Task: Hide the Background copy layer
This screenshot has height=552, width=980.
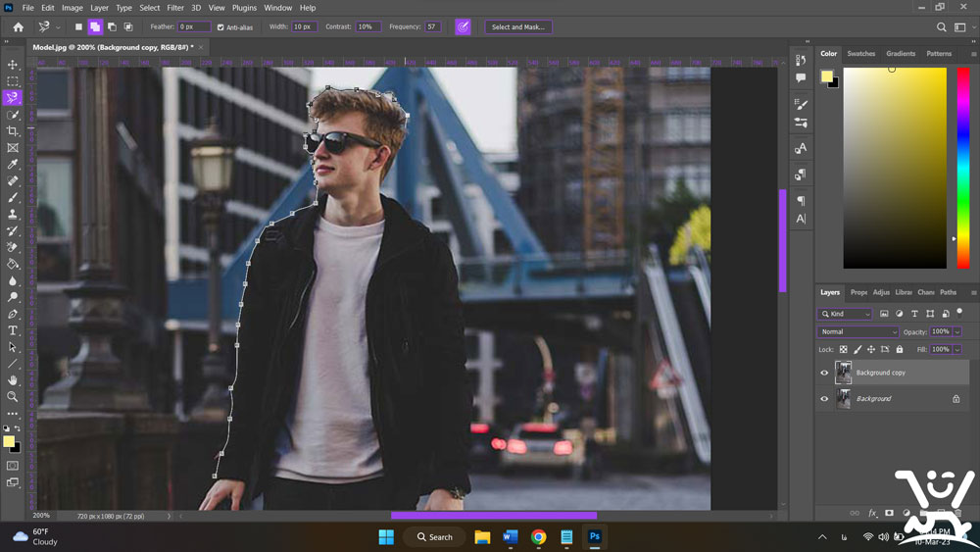Action: pos(824,373)
